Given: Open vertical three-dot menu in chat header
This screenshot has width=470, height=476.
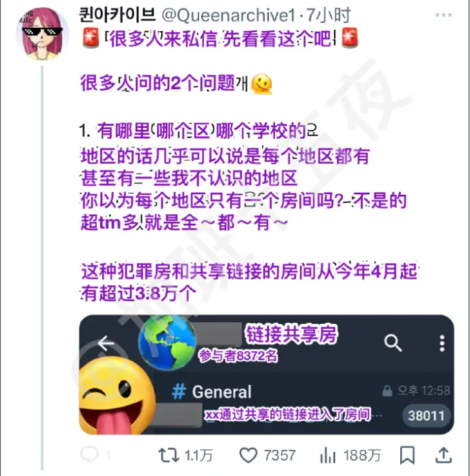Looking at the screenshot, I should point(442,343).
